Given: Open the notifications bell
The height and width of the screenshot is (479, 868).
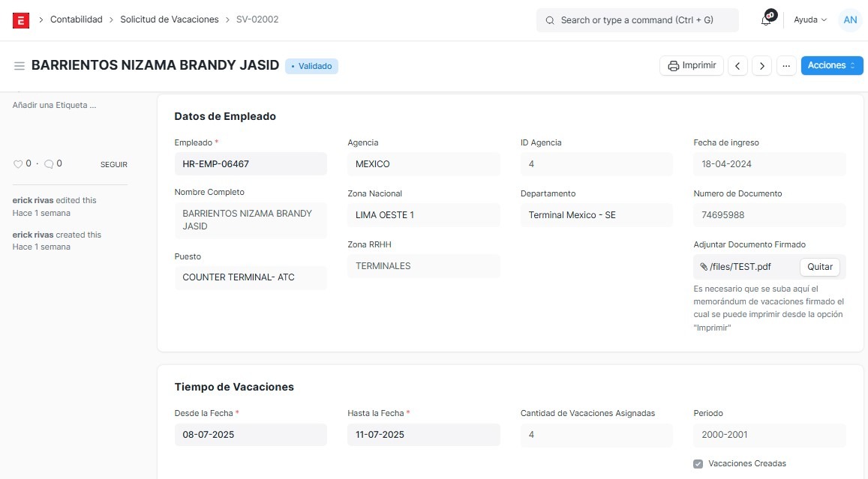Looking at the screenshot, I should click(766, 20).
